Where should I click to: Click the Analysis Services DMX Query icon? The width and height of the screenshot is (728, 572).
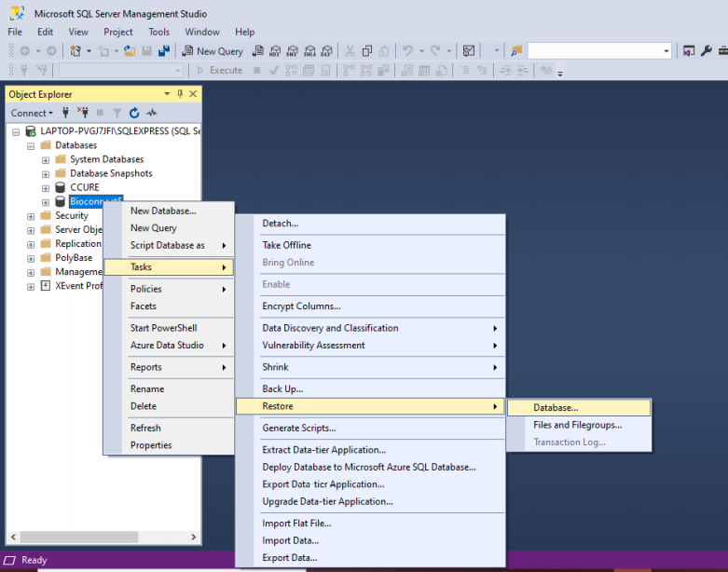point(292,51)
